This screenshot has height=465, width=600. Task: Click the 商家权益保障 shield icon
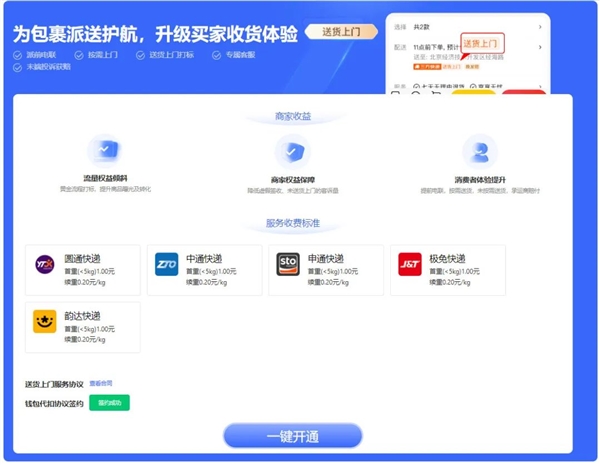pos(291,152)
